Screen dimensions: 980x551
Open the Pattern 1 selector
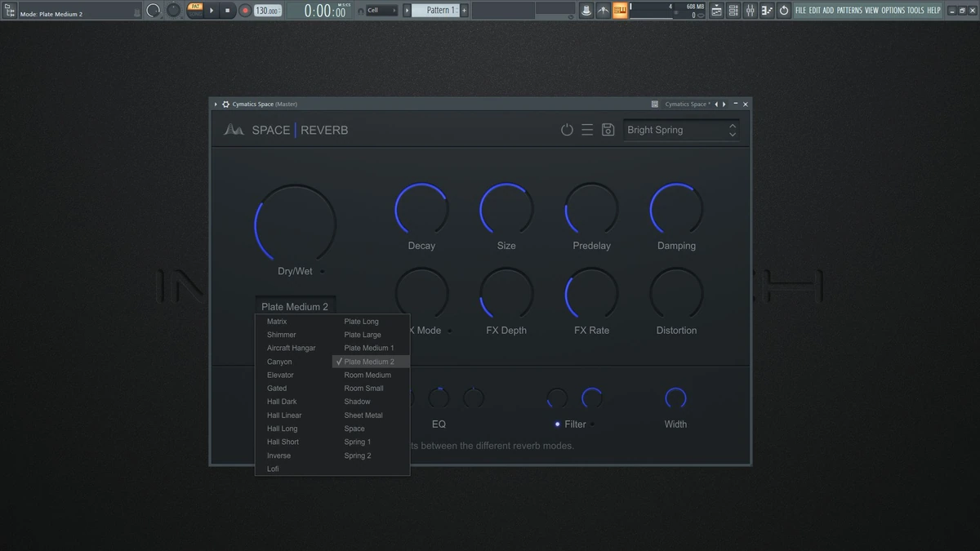pos(435,11)
